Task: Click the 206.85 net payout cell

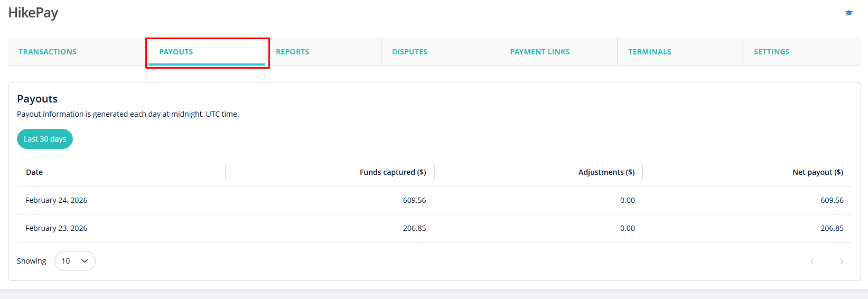Action: coord(832,228)
